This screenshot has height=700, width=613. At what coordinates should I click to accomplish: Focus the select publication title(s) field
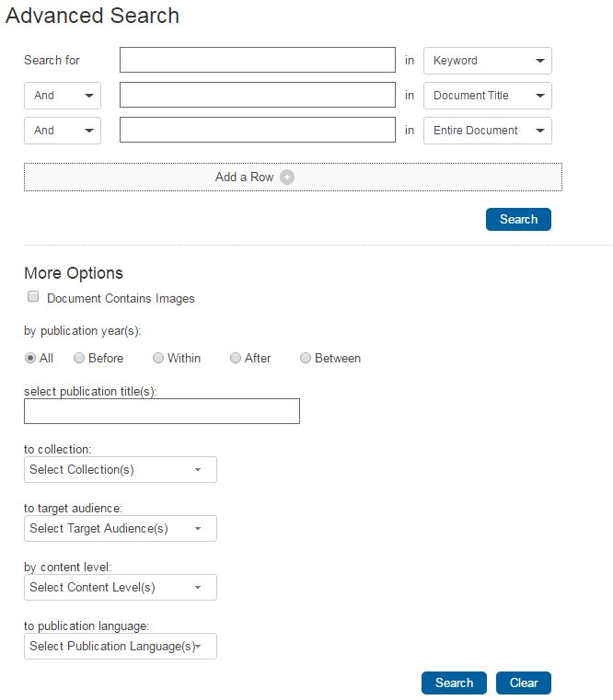(x=162, y=411)
